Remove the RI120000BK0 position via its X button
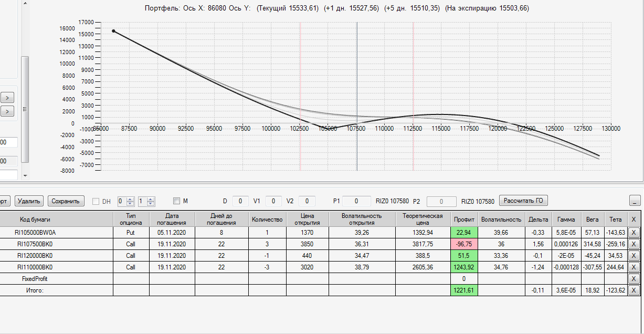 coord(634,256)
